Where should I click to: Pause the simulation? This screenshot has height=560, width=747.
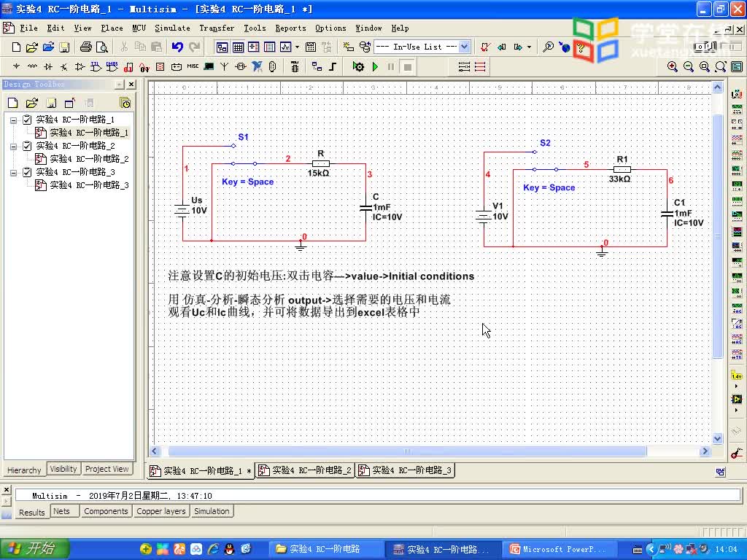(x=391, y=66)
